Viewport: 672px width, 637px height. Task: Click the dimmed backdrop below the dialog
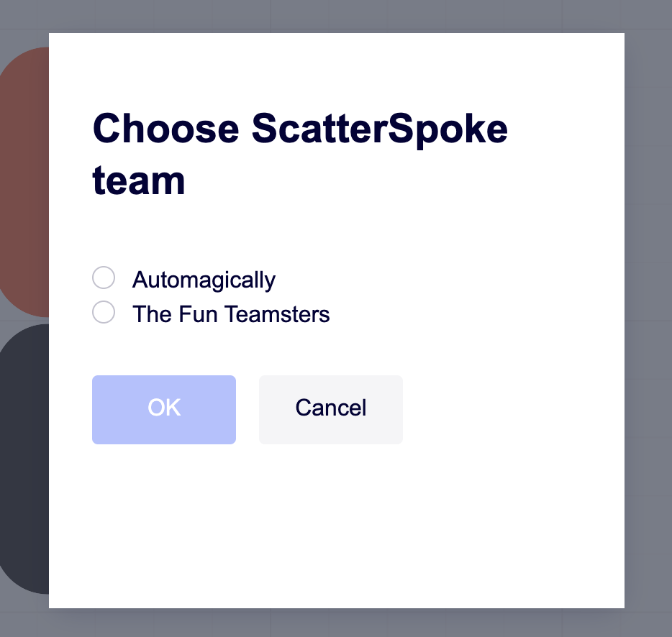pos(336,623)
